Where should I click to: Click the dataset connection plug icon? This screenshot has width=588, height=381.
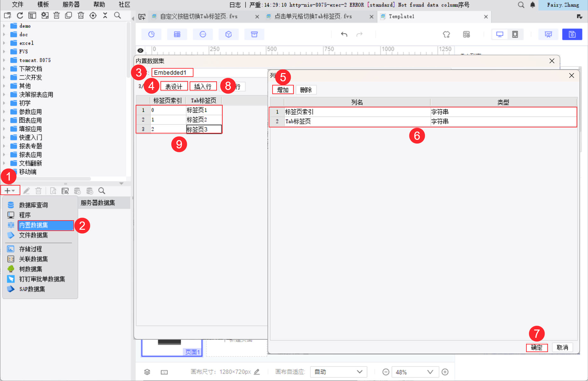tap(65, 191)
